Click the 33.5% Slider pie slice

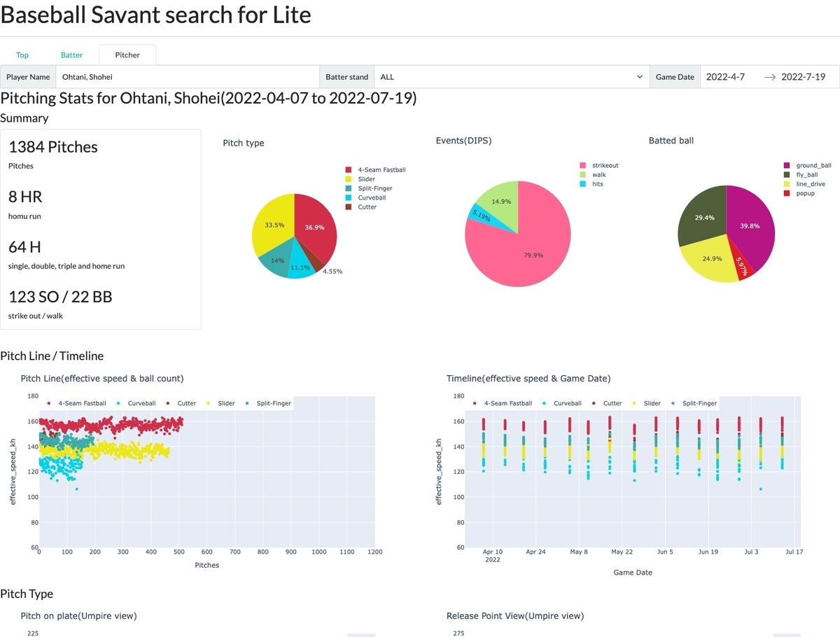pyautogui.click(x=273, y=225)
